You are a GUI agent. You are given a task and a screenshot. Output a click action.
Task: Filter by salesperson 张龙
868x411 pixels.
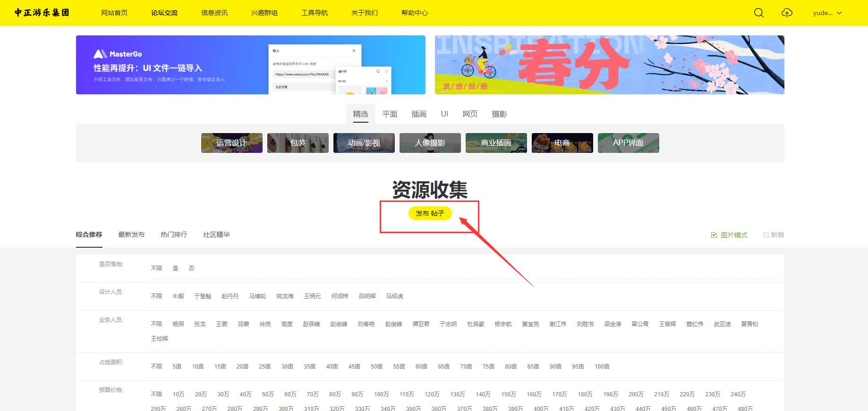200,324
